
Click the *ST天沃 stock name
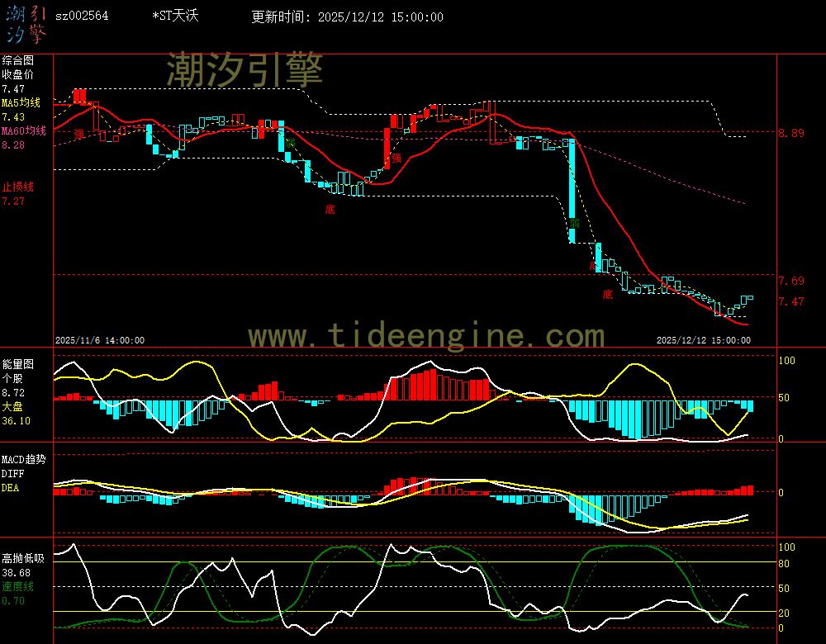(175, 16)
